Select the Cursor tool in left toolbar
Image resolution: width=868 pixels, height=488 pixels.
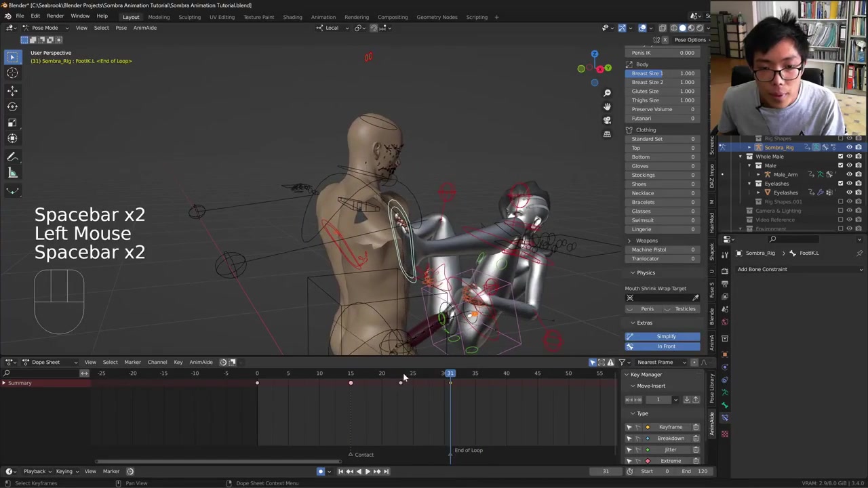pos(12,73)
